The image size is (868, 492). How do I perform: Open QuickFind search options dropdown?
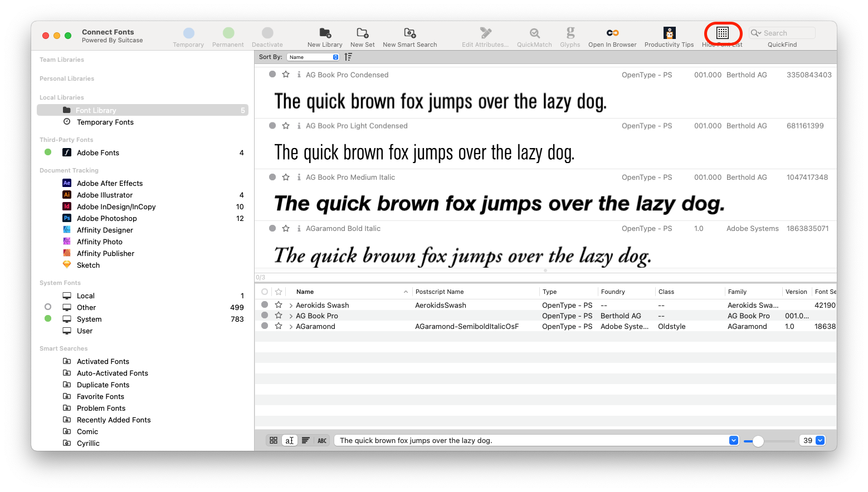[x=756, y=33]
